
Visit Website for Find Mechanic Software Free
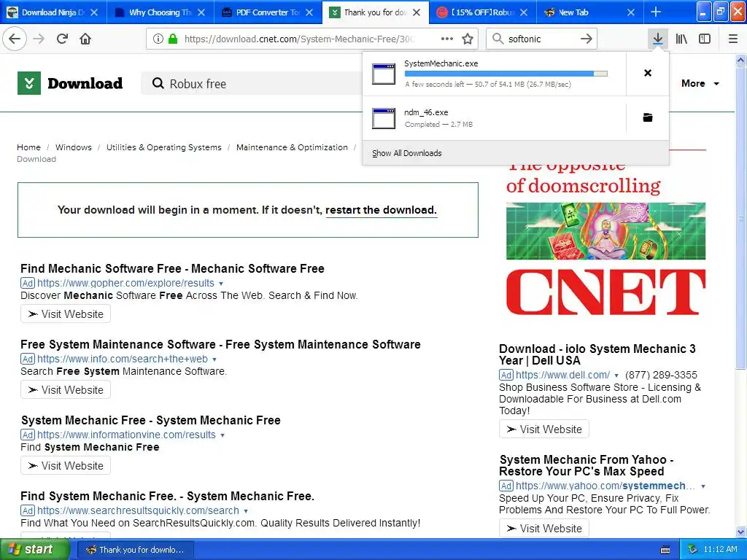tap(66, 314)
